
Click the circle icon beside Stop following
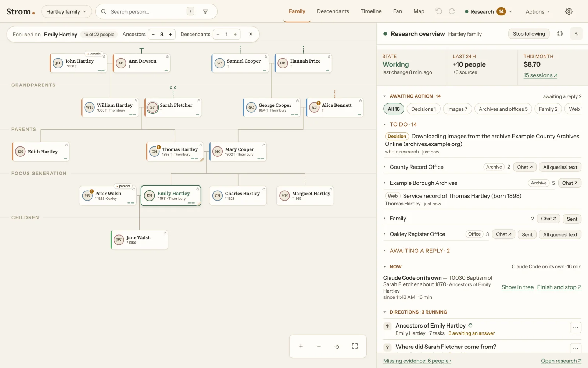pos(560,34)
